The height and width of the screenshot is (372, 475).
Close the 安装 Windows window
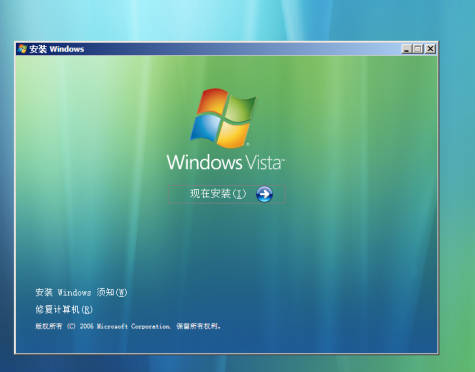click(430, 49)
